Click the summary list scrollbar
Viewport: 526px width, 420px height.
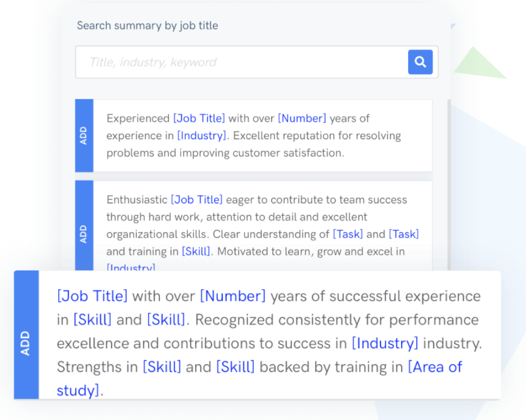pyautogui.click(x=449, y=184)
